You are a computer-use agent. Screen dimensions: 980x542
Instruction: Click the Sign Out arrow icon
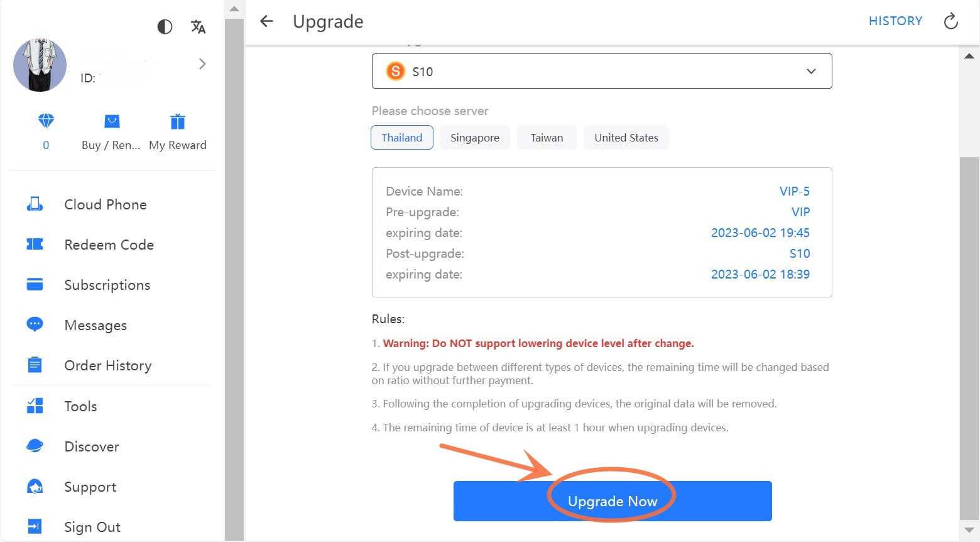pyautogui.click(x=35, y=527)
